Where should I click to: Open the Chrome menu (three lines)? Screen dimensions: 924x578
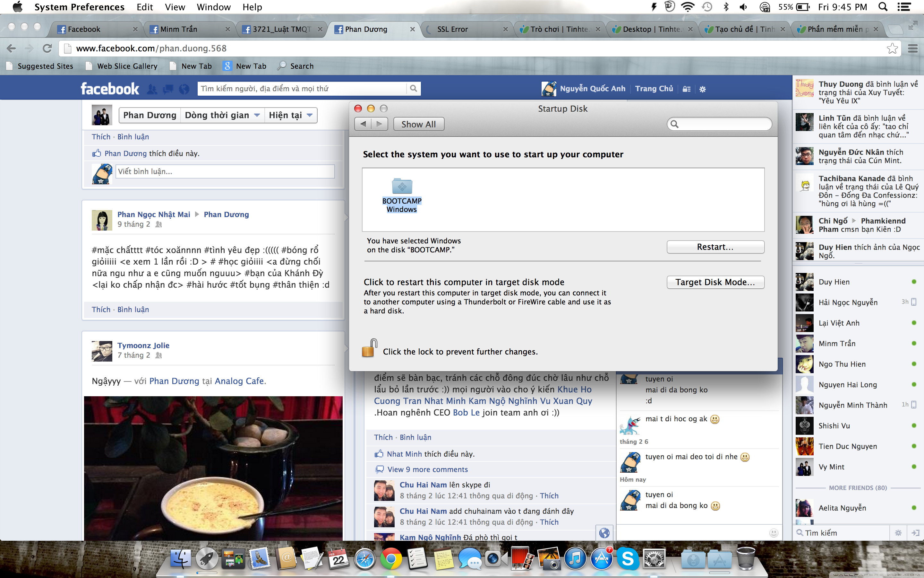tap(913, 48)
